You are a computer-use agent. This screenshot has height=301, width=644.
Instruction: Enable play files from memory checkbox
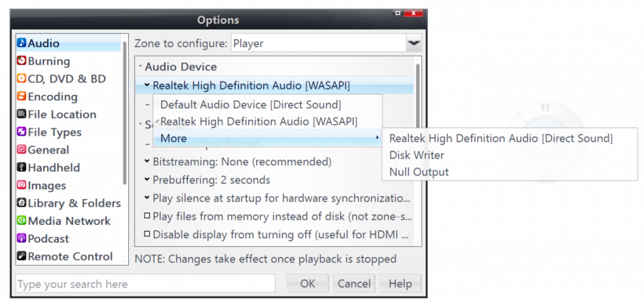click(x=147, y=216)
